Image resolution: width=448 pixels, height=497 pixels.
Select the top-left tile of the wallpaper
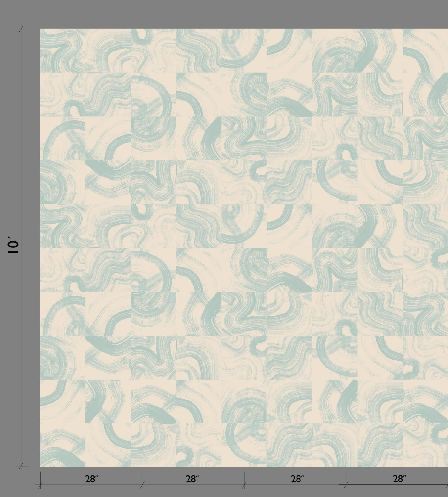coord(63,51)
